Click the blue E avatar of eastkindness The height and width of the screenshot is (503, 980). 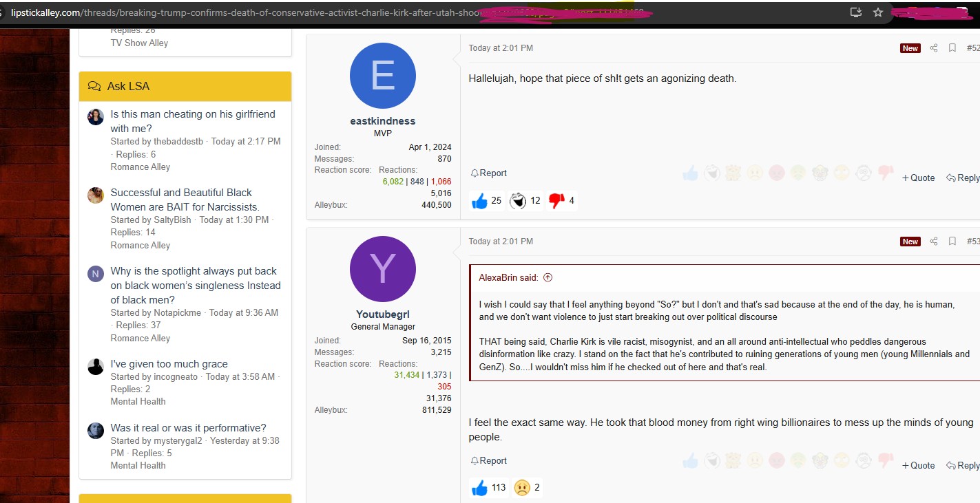(x=383, y=76)
